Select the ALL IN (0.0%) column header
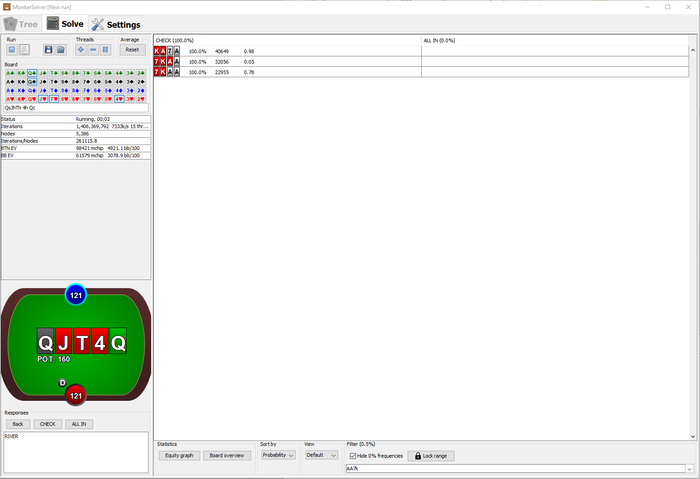700x479 pixels. pyautogui.click(x=555, y=40)
